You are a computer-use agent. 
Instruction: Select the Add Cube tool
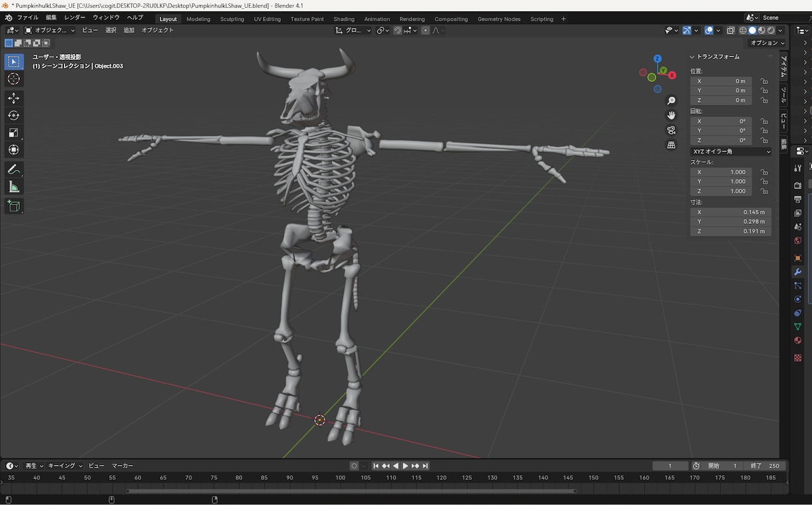coord(13,206)
